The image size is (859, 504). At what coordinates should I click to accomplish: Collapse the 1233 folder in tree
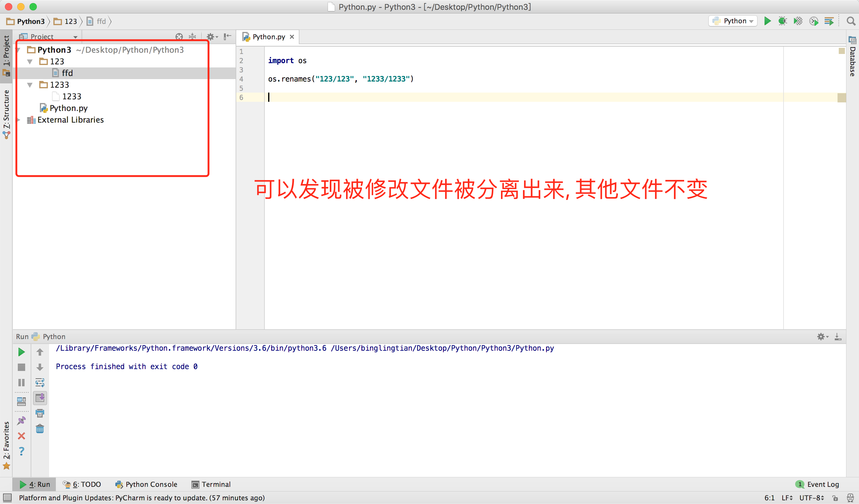pos(30,85)
